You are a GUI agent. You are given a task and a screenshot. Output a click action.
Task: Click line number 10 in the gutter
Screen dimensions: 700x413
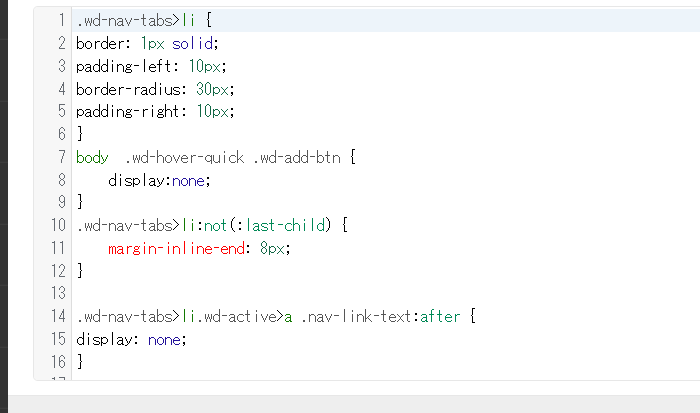[x=58, y=225]
